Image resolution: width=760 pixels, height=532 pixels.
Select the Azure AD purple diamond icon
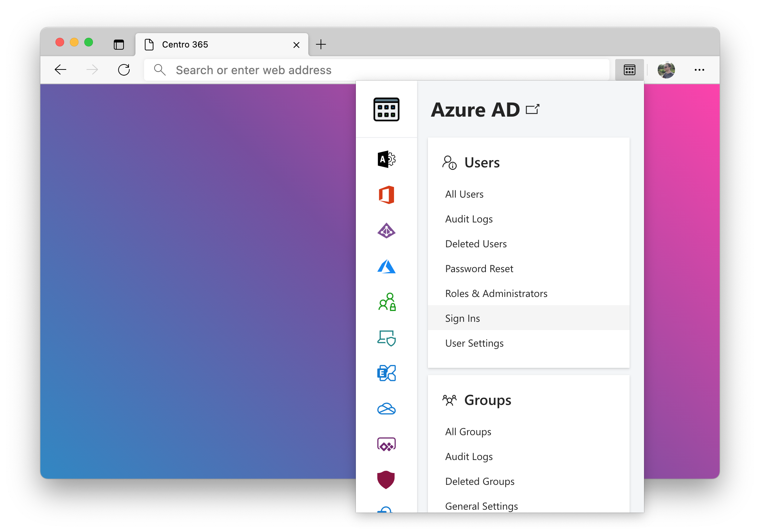386,231
